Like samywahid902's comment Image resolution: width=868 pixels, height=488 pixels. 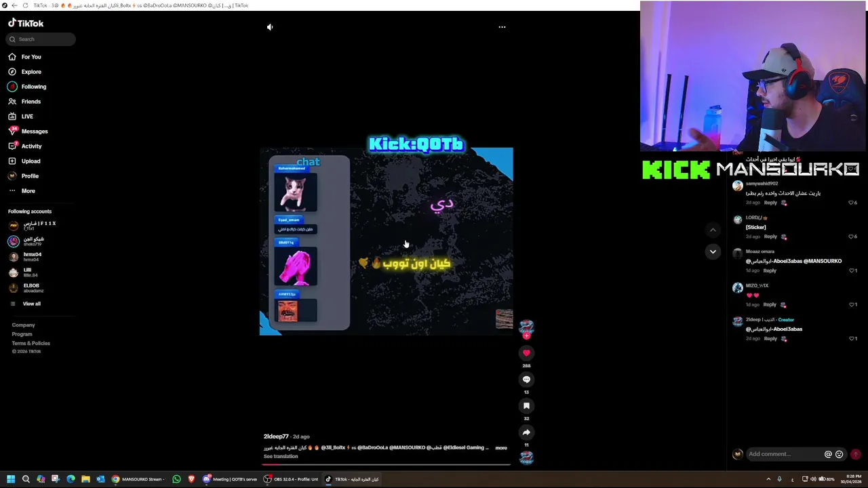(x=852, y=203)
